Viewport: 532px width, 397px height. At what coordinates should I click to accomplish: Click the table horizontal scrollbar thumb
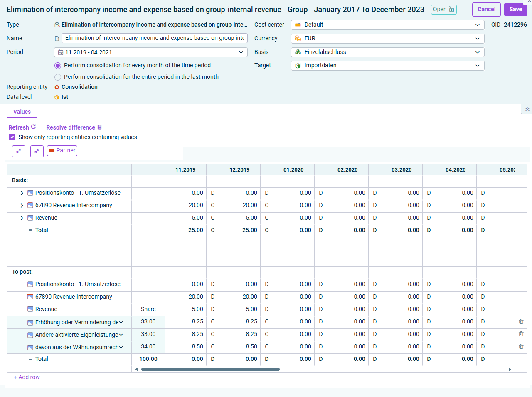[x=210, y=370]
